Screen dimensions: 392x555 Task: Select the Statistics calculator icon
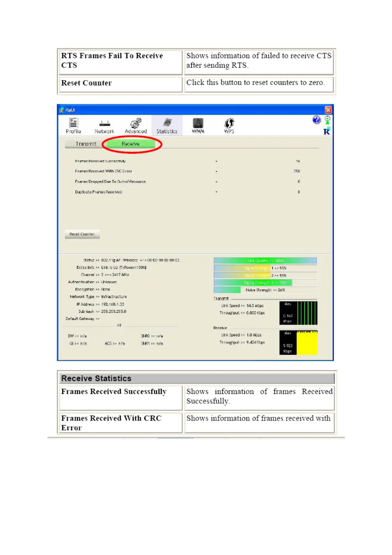(x=167, y=123)
